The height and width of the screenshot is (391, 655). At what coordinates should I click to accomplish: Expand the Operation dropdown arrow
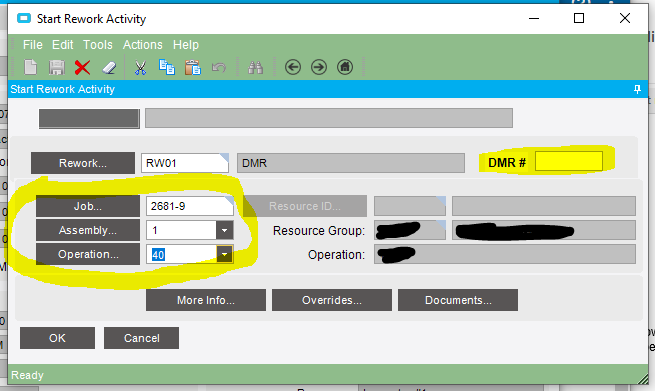coord(224,254)
